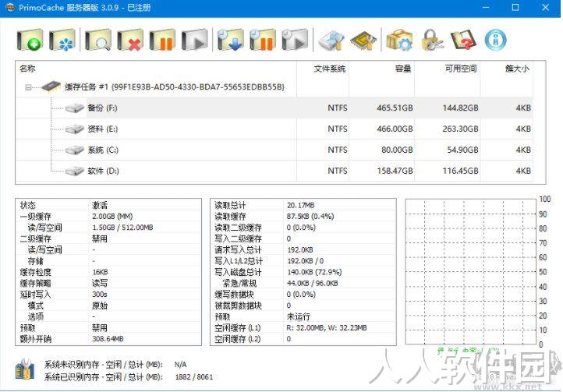This screenshot has height=392, width=563.
Task: Click the 紧急/常规 value 44.0KB / 96.0KB
Action: point(313,283)
